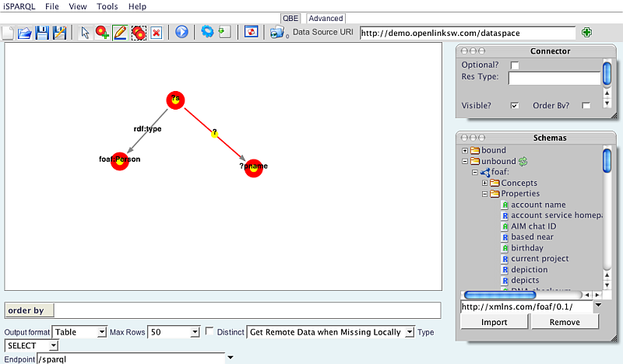Click the green refresh icon beside unbound
Screen dimensions: 623x364
pos(523,161)
